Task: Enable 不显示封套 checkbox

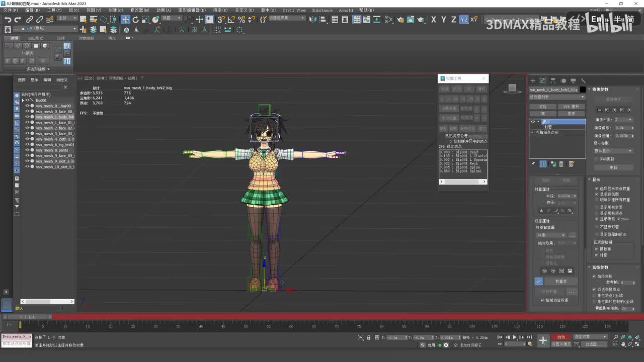Action: 597,227
